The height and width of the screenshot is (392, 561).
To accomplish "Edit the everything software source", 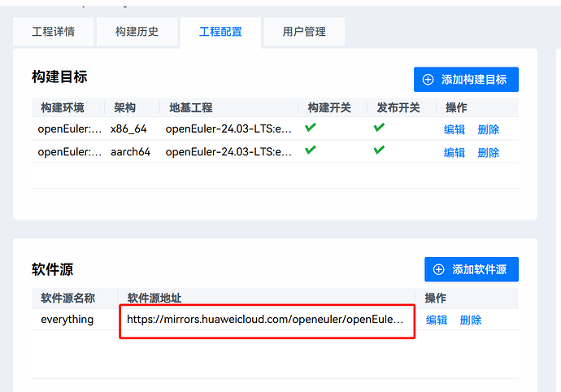I will point(437,320).
